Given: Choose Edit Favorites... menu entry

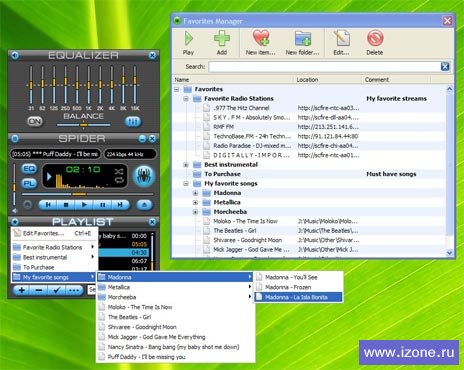Looking at the screenshot, I should pyautogui.click(x=55, y=233).
